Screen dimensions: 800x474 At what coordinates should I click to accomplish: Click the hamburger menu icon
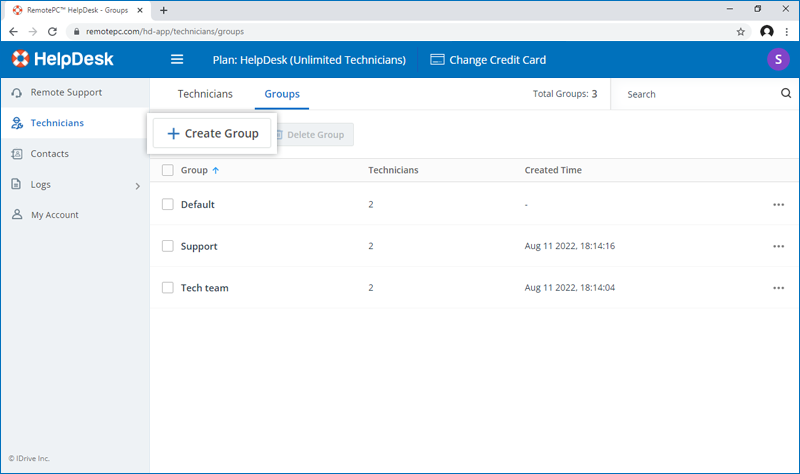(x=177, y=59)
